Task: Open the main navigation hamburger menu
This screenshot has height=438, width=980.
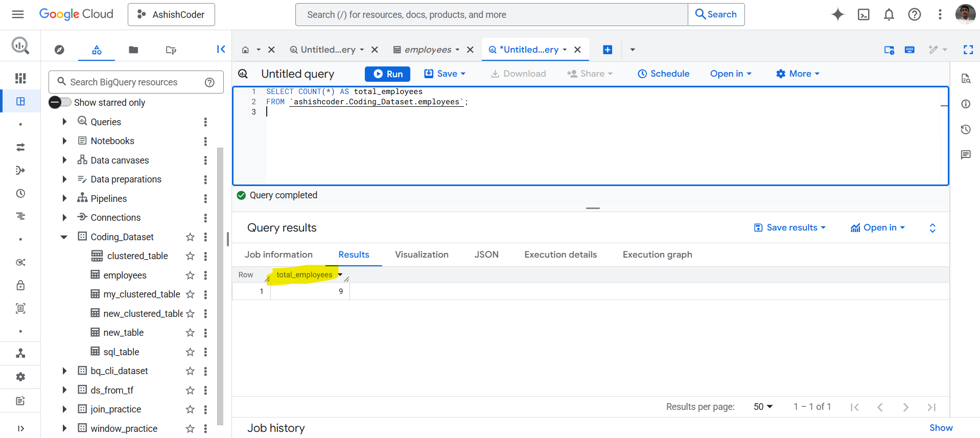Action: coord(18,14)
